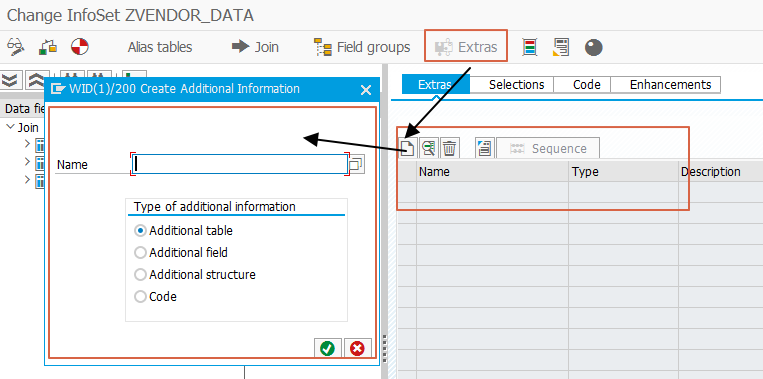Click the green checkmark confirm button
The height and width of the screenshot is (379, 763).
coord(327,348)
